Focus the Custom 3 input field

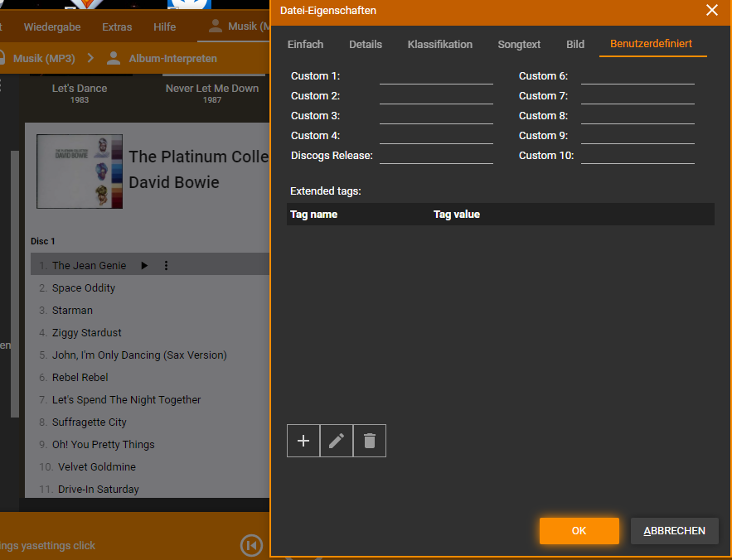(436, 116)
